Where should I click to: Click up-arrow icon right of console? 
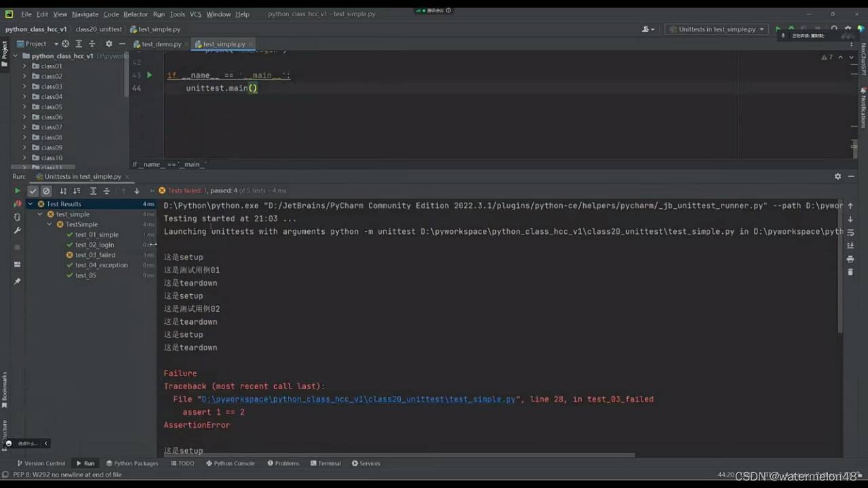(850, 206)
